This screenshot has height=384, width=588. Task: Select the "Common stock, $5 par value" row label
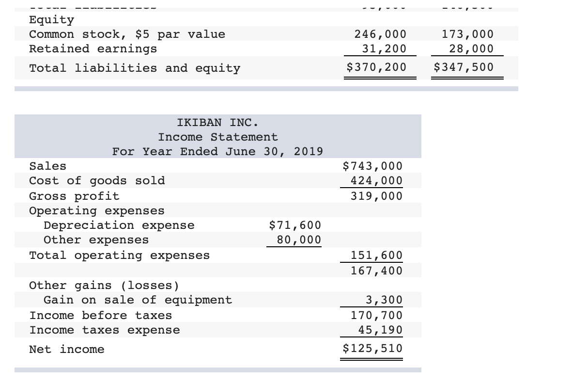[x=127, y=34]
